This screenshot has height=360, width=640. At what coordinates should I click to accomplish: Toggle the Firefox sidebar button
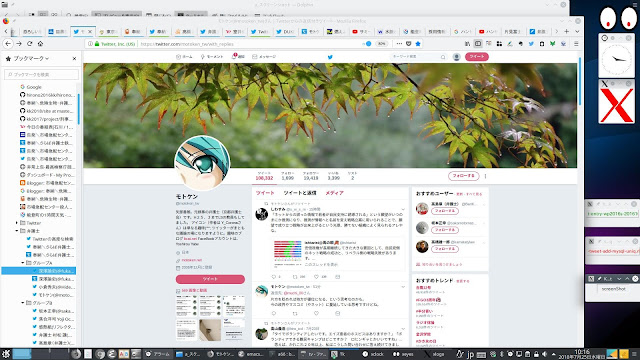tap(478, 44)
